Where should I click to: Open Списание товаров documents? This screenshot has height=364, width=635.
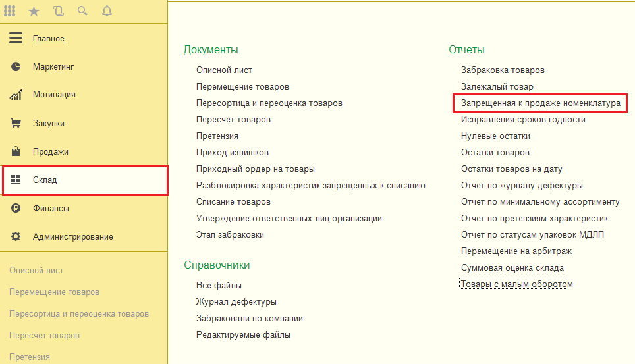coord(233,202)
